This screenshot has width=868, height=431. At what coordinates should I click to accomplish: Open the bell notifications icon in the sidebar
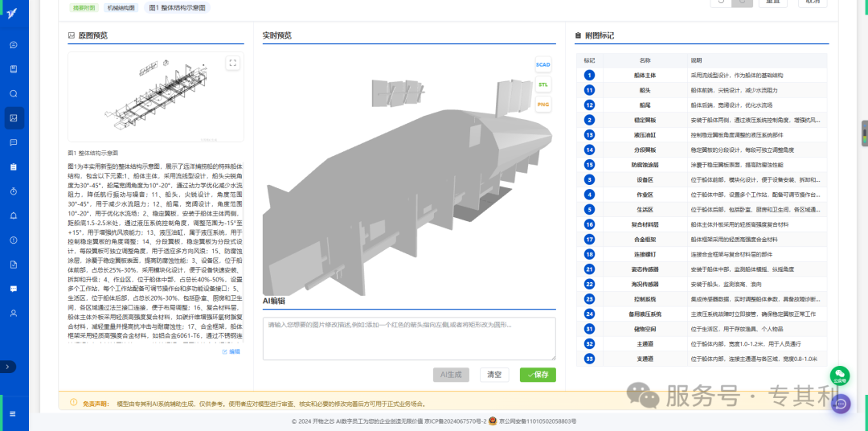click(14, 215)
